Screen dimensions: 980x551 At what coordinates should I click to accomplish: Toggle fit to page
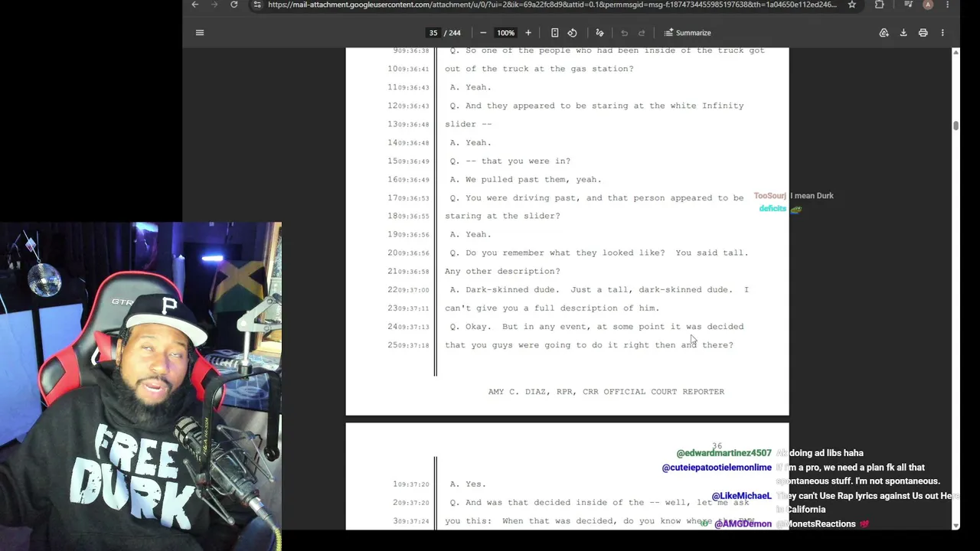coord(555,33)
